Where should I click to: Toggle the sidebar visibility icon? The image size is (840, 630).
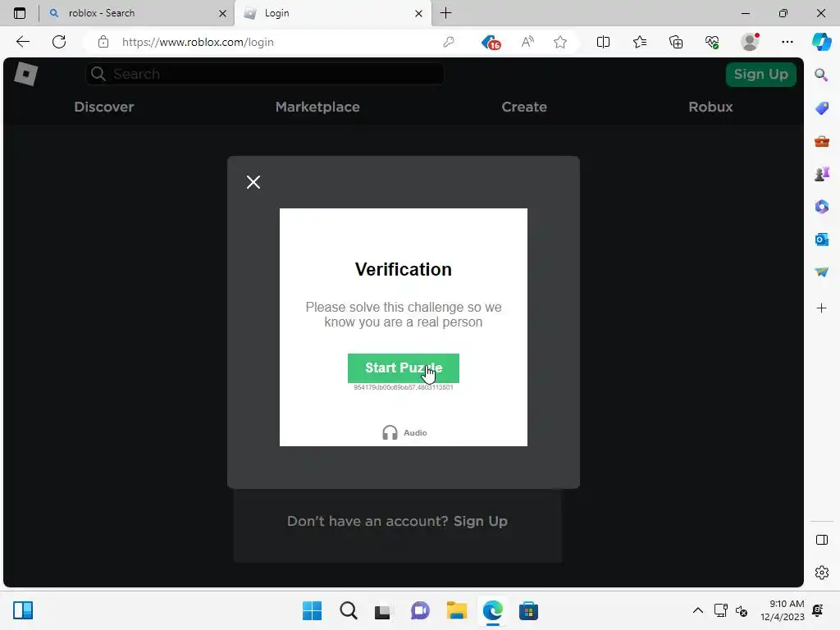tap(821, 540)
